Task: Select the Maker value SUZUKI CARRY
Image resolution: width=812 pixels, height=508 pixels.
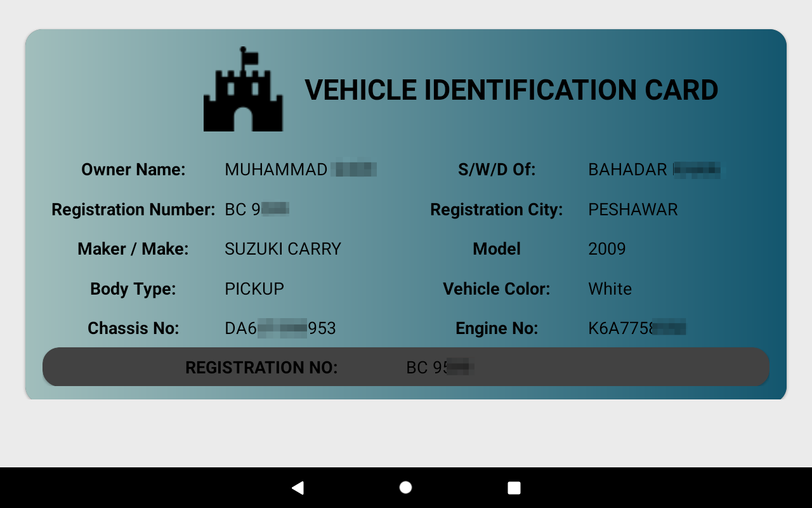Action: (283, 249)
